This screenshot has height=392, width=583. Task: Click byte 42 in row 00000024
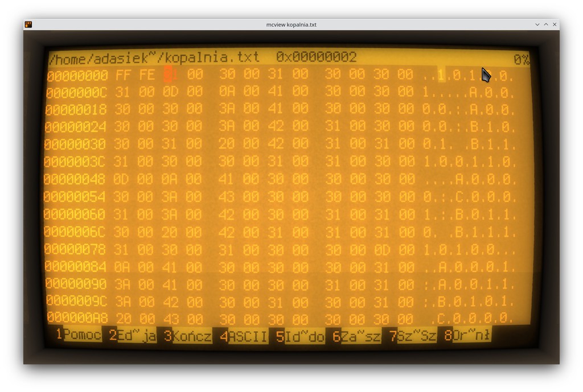click(276, 126)
